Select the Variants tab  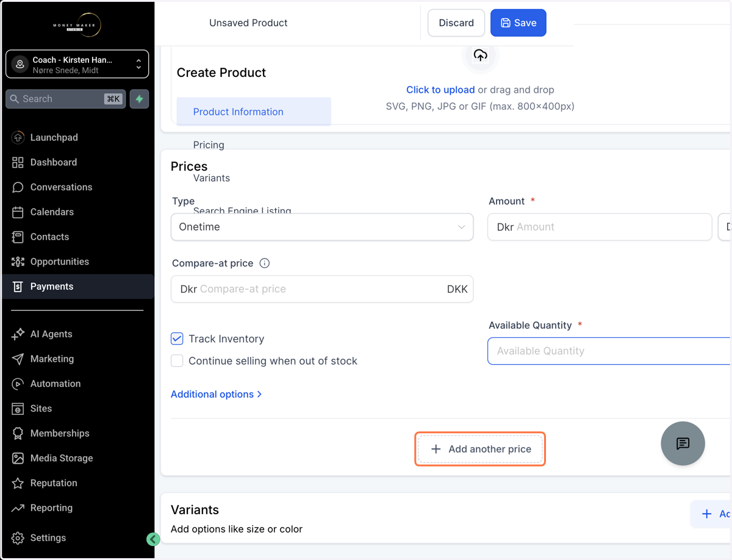211,178
